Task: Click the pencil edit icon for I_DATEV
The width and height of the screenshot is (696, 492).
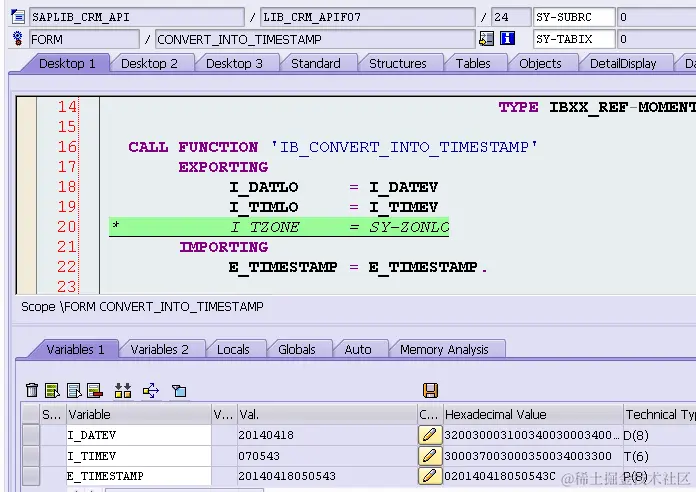Action: click(x=430, y=435)
